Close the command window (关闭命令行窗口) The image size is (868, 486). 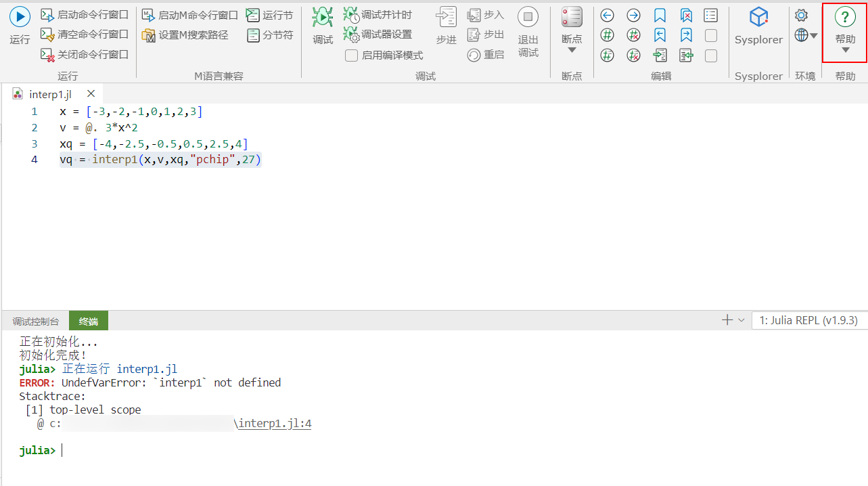[85, 55]
